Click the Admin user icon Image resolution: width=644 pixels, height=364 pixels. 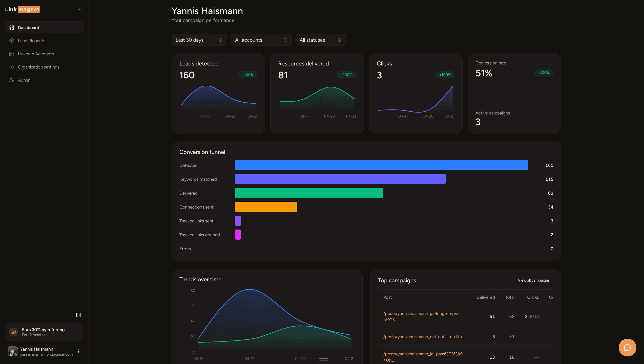[x=12, y=80]
